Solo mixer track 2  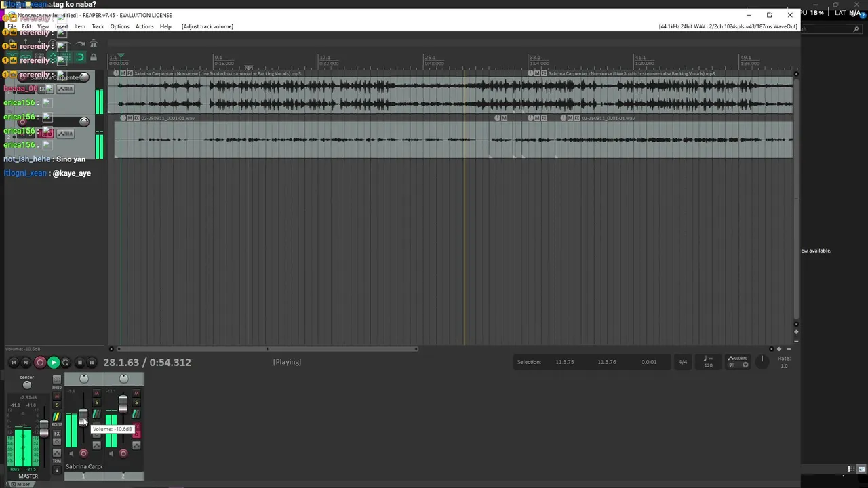[136, 402]
